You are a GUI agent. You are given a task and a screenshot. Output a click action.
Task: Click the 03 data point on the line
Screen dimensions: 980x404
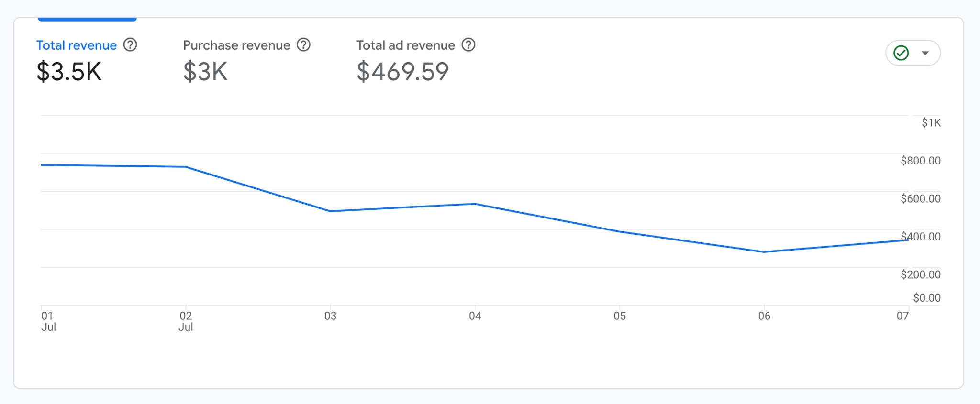330,211
